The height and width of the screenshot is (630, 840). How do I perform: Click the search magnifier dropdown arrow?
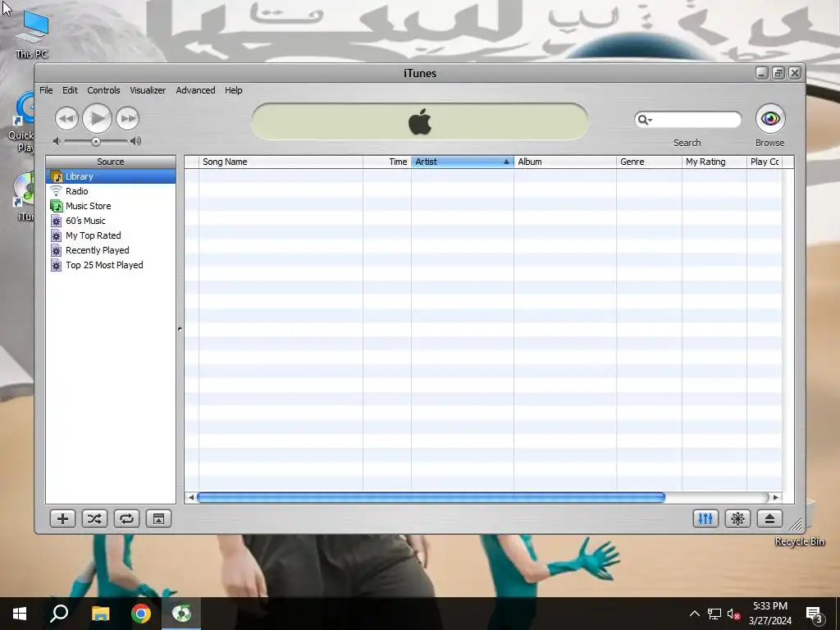point(651,120)
